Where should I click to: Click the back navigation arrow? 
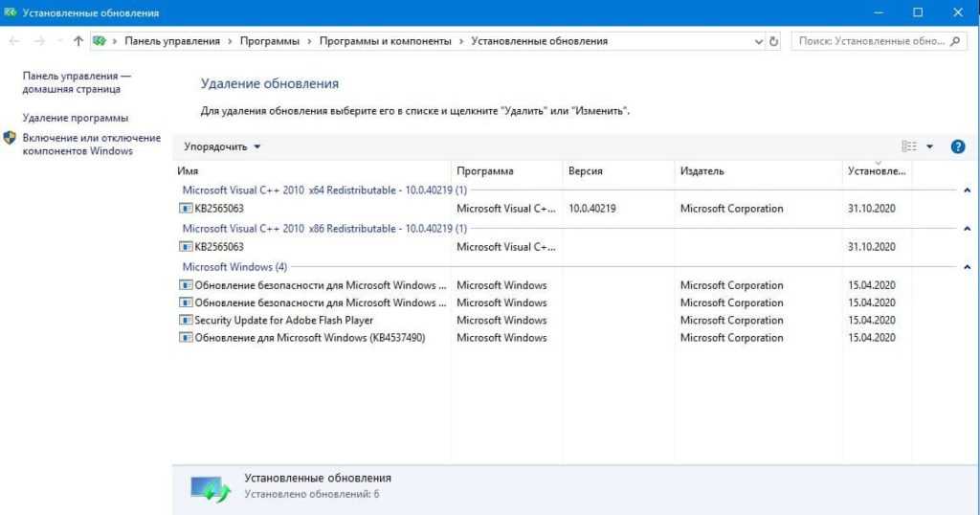point(14,41)
